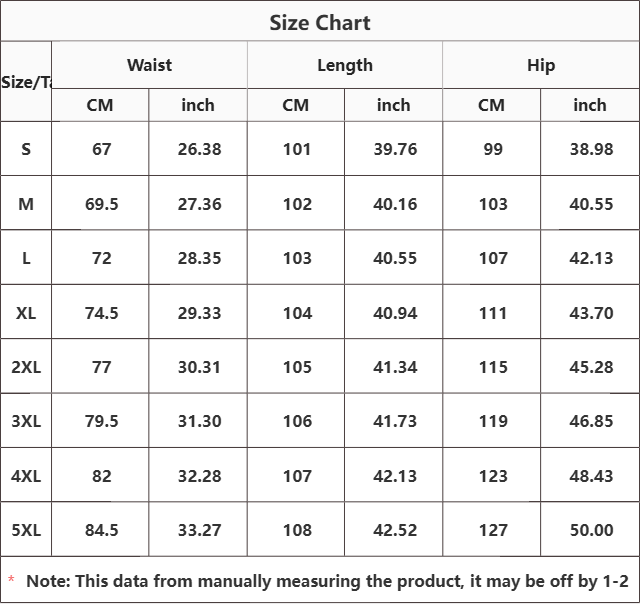Click the S size row label
Screen dimensions: 640x604
pyautogui.click(x=26, y=149)
